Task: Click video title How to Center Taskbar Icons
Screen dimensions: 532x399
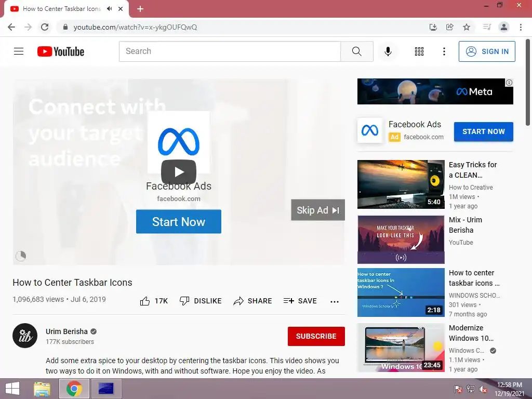Action: click(x=72, y=282)
